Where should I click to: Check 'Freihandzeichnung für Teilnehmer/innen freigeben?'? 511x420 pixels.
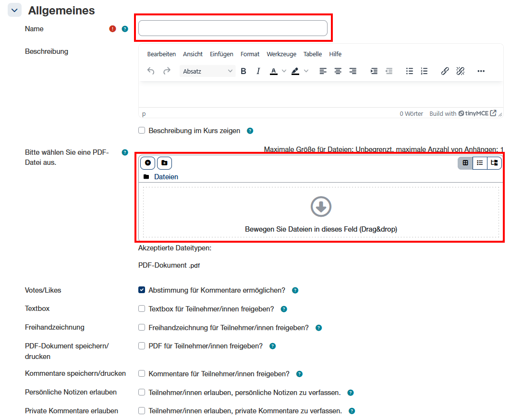coord(142,327)
